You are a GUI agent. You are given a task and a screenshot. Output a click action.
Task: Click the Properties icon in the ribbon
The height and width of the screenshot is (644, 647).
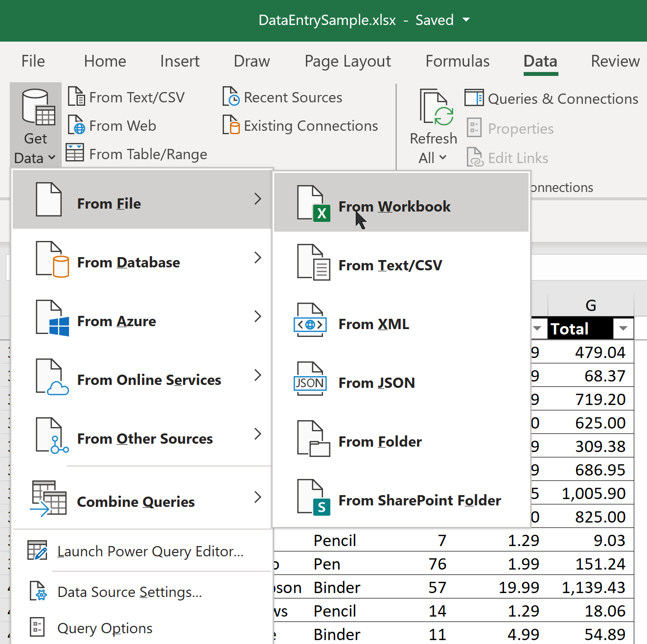coord(474,127)
